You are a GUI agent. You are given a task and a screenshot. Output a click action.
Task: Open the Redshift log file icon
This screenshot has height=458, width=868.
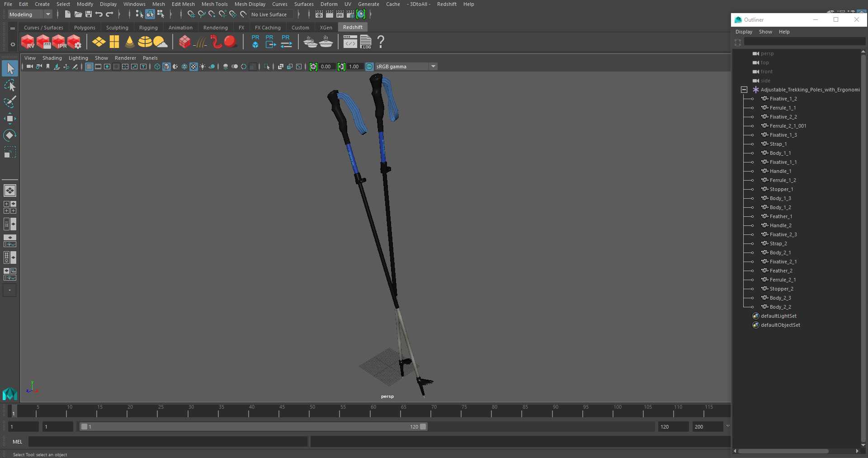366,42
